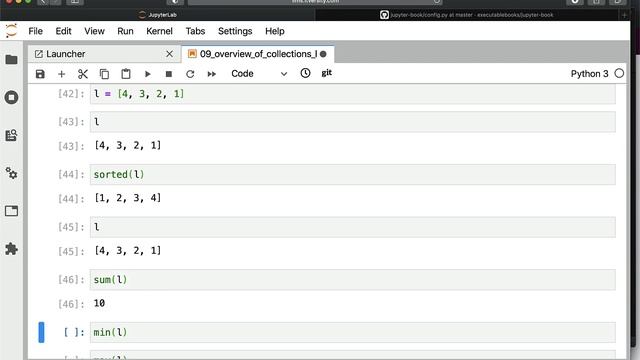Click the browser address bar
The image size is (640, 360).
coord(315,2)
